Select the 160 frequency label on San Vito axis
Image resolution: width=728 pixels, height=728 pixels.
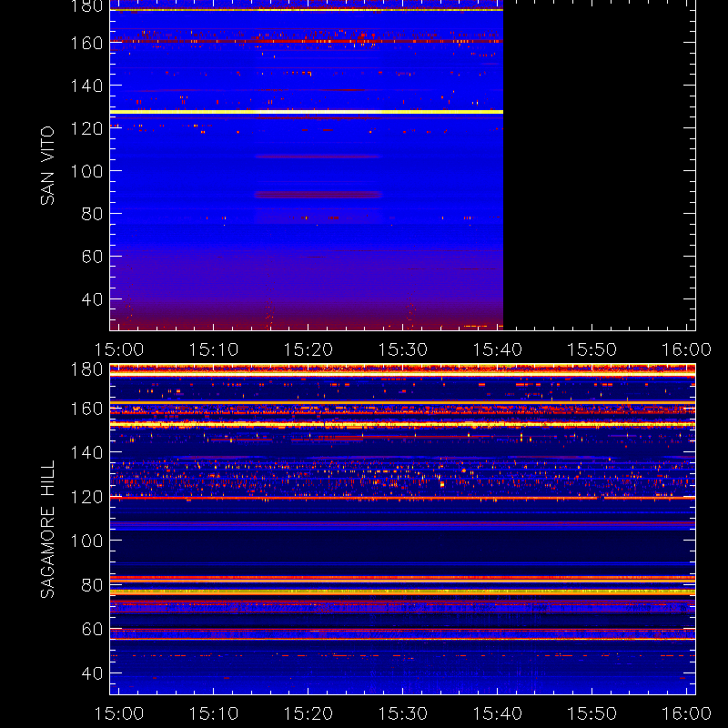tap(86, 43)
